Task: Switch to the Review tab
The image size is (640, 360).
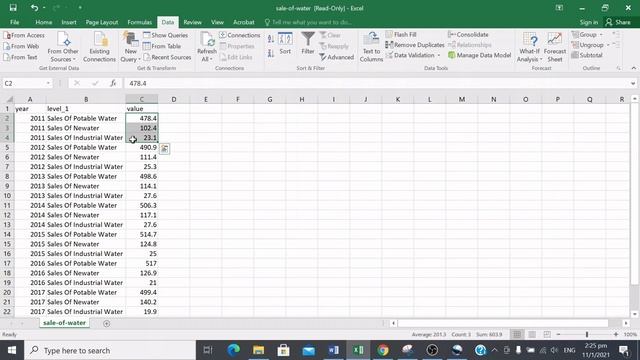Action: pos(192,22)
